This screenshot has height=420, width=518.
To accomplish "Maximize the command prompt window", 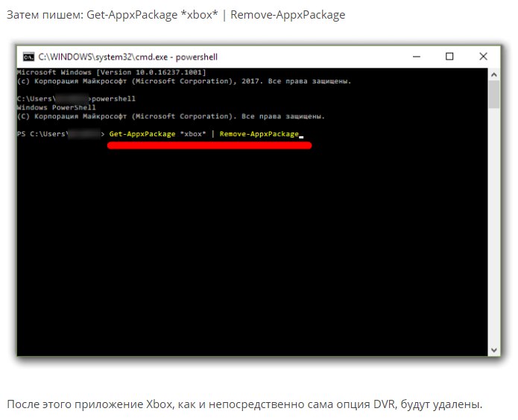I will [449, 56].
